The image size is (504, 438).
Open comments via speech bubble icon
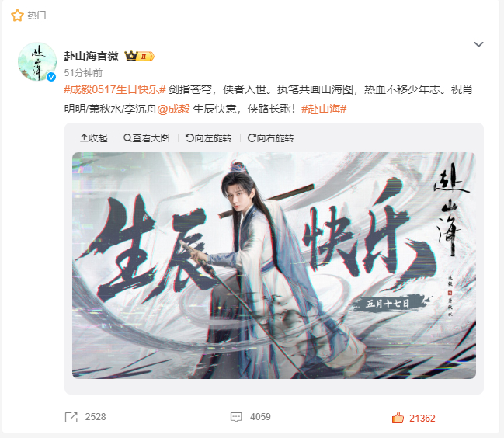pyautogui.click(x=236, y=417)
